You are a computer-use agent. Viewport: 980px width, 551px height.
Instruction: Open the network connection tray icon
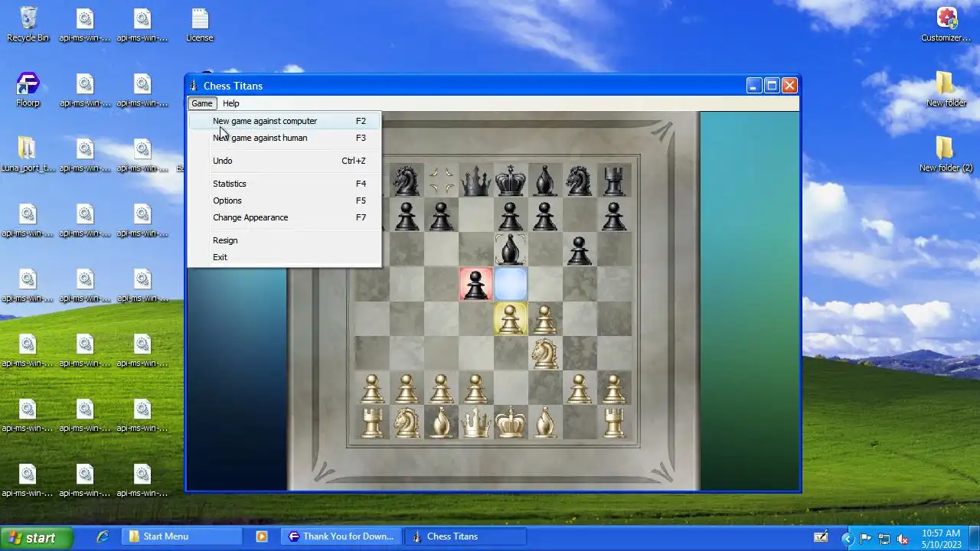[x=884, y=539]
